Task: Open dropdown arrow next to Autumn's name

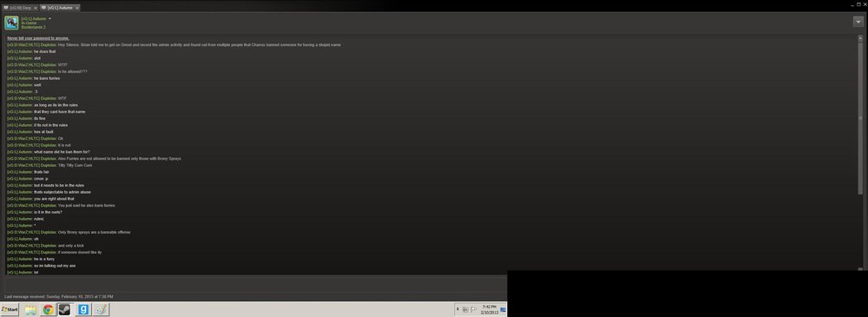Action: (49, 19)
